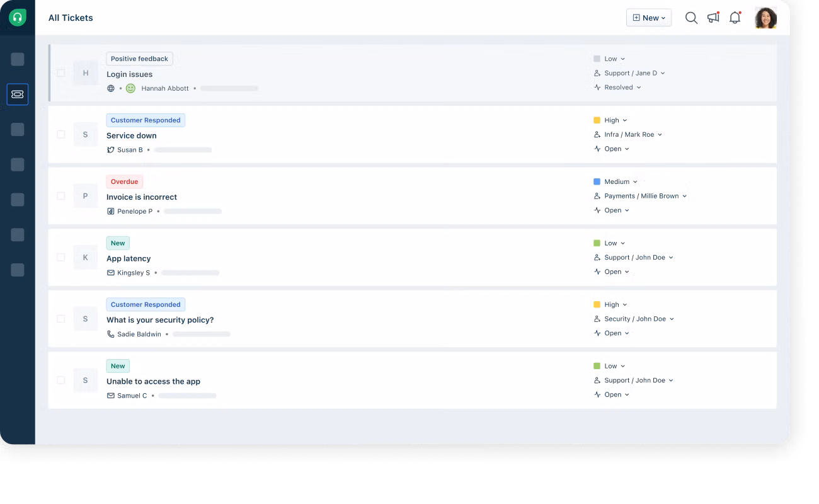Click the yellow High priority swatch on Service down
This screenshot has width=819, height=504.
tap(597, 120)
